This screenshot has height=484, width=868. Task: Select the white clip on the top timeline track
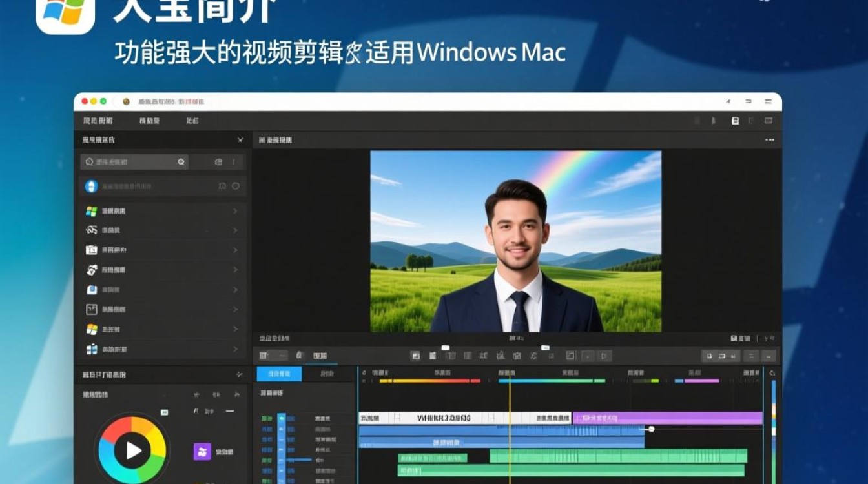pyautogui.click(x=465, y=418)
